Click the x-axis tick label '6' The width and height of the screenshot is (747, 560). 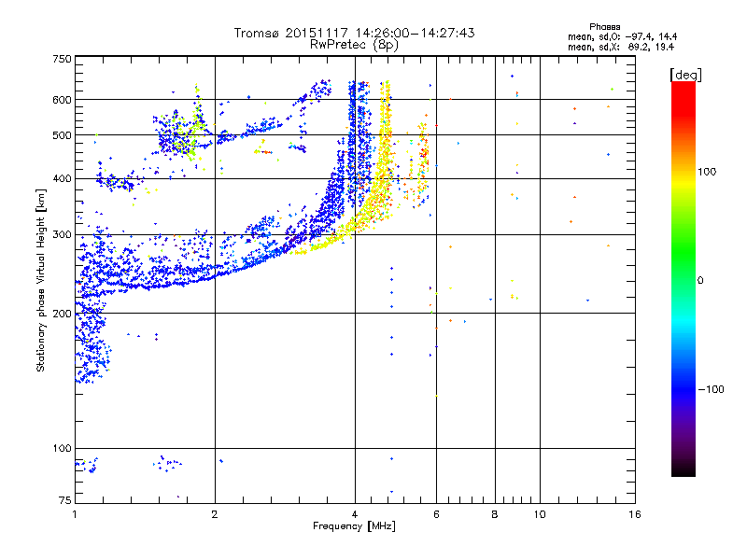click(436, 514)
